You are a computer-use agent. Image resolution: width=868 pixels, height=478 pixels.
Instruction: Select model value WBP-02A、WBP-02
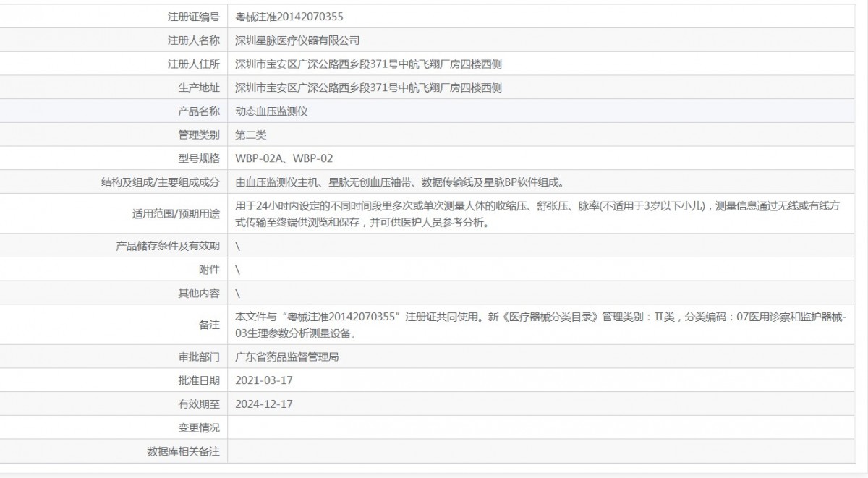284,158
